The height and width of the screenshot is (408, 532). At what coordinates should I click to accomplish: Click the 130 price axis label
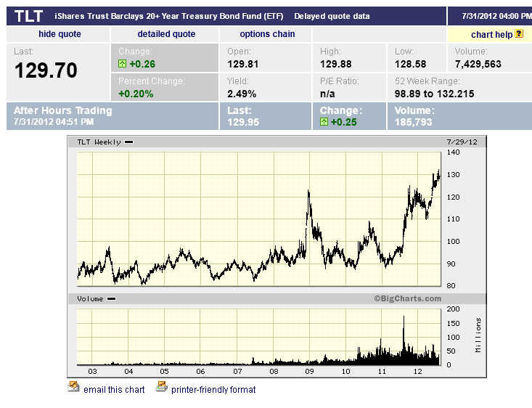[453, 174]
